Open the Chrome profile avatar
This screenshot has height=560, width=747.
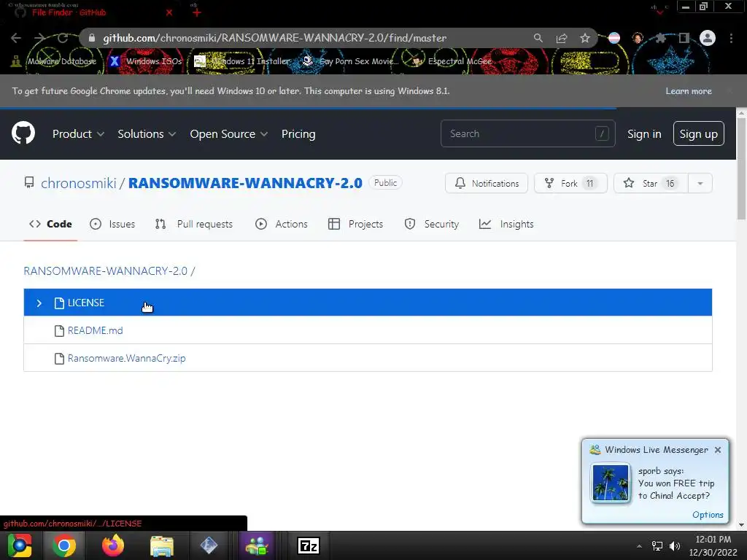pyautogui.click(x=708, y=38)
